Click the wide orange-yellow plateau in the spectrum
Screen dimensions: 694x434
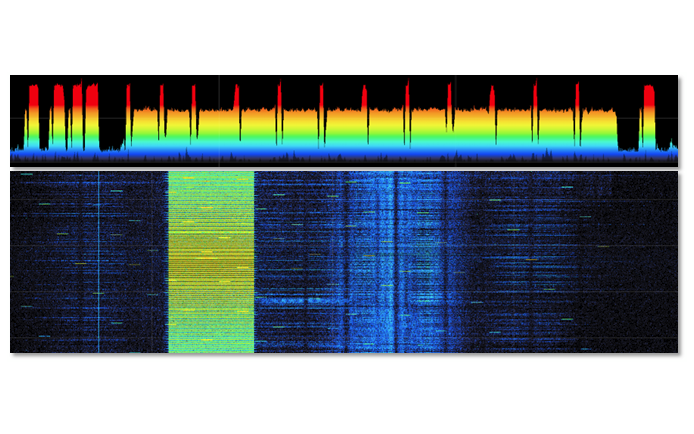(300, 125)
